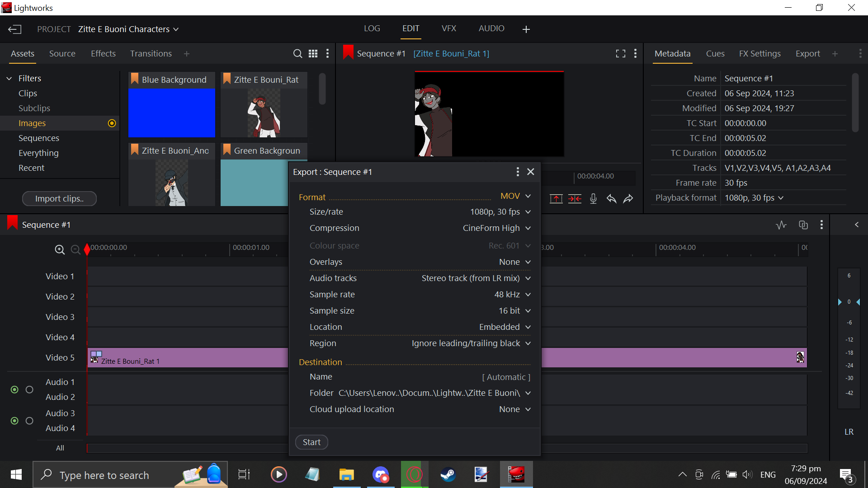The image size is (868, 488).
Task: Open Playback format 1080p dropdown
Action: tap(754, 198)
